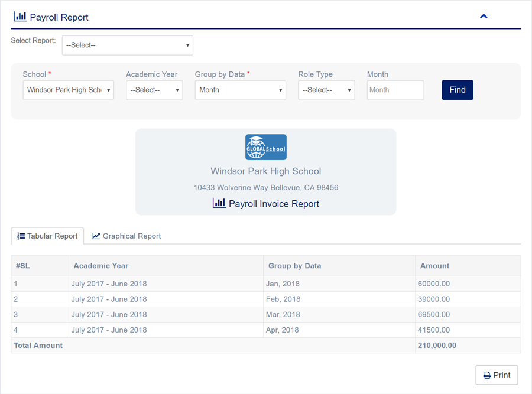This screenshot has height=394, width=532.
Task: Click Windsor Park High School heading
Action: tap(265, 171)
